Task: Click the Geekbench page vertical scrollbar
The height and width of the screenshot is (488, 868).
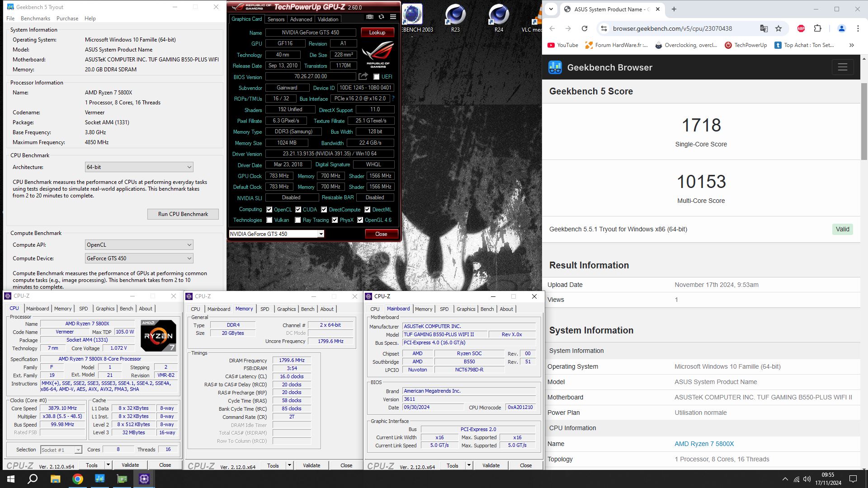Action: coord(864,121)
